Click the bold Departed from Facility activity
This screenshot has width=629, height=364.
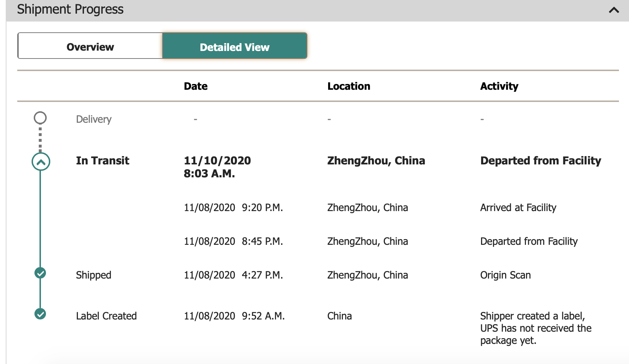click(x=540, y=160)
